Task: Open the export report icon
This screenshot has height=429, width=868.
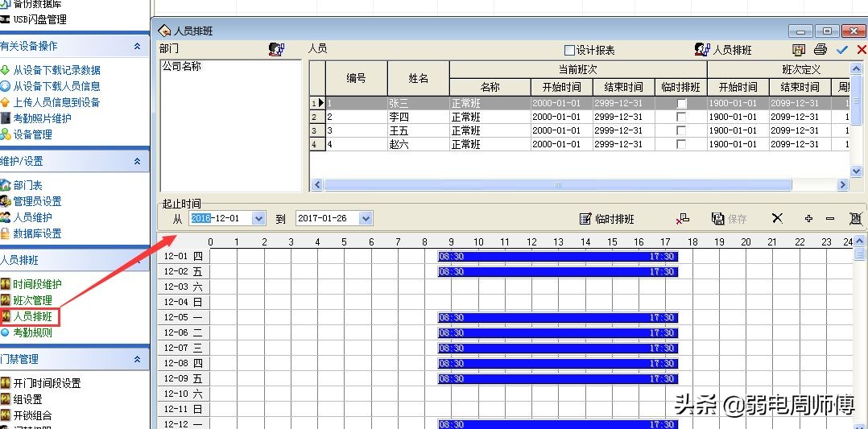Action: point(798,50)
